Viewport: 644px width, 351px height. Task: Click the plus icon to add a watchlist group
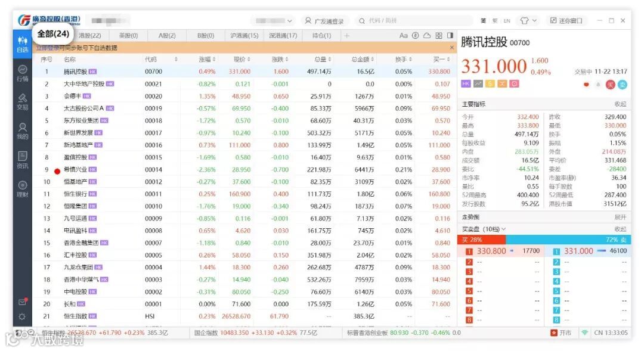[346, 36]
